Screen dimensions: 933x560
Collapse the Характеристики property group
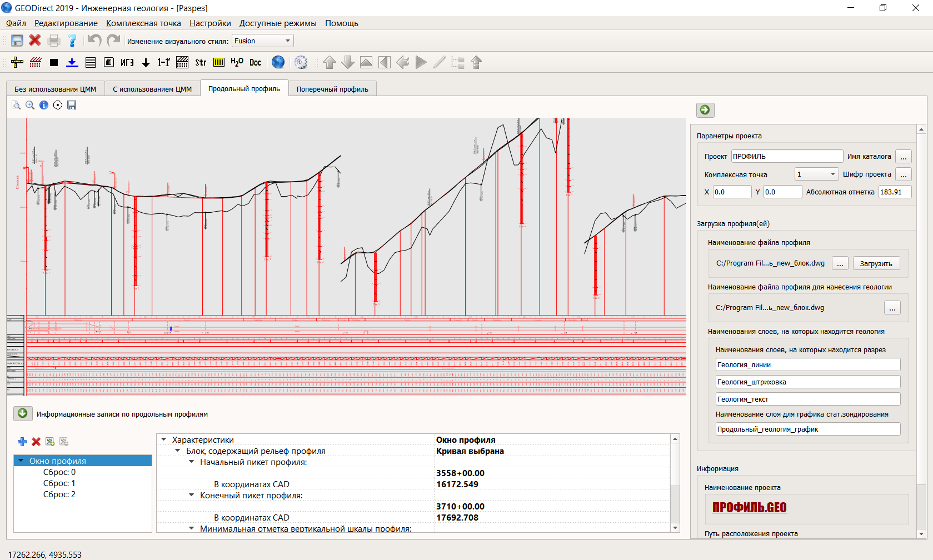point(164,439)
